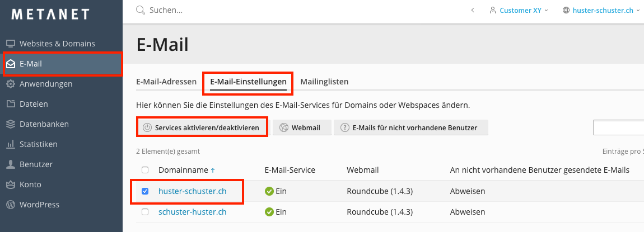This screenshot has width=644, height=232.
Task: Click the Websites & Domains monitor icon
Action: (10, 44)
